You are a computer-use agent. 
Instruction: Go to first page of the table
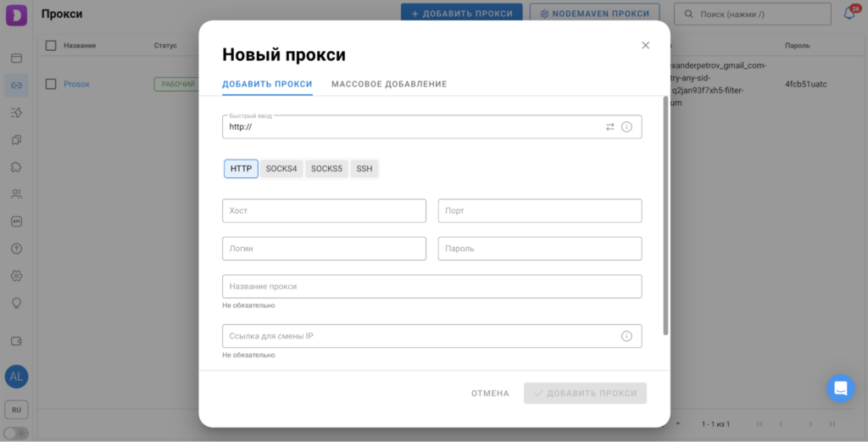point(759,423)
